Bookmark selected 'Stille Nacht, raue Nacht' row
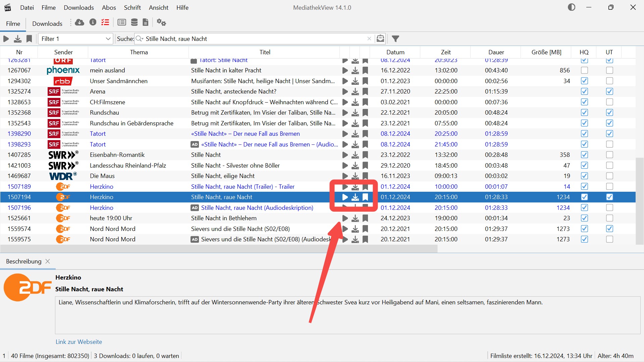Screen dimensions: 644x362 point(365,197)
